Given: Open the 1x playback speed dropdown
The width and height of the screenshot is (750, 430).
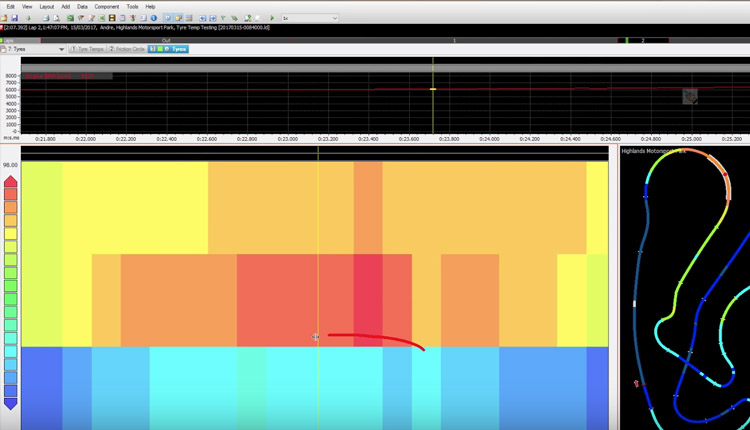Looking at the screenshot, I should 309,18.
